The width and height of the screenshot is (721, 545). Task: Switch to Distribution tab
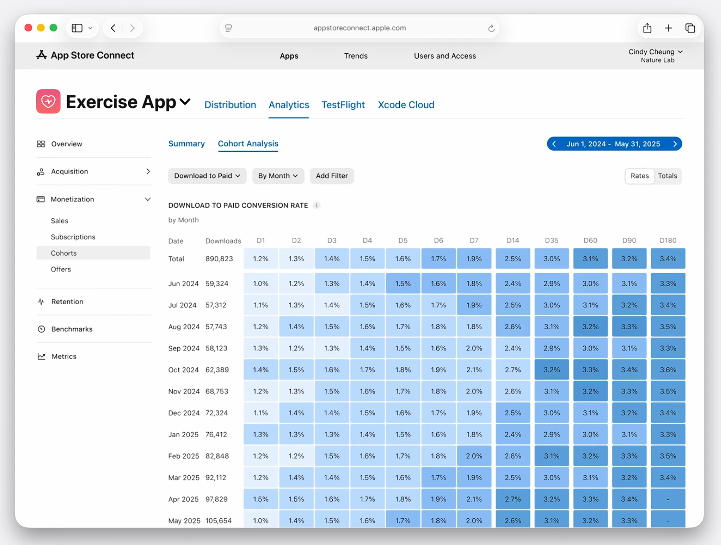[x=230, y=105]
